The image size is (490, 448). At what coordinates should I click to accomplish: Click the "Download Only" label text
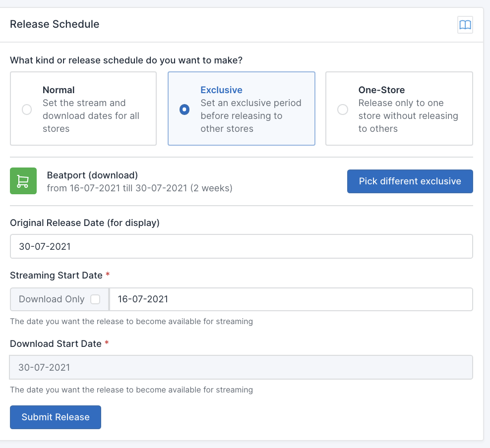click(x=52, y=299)
